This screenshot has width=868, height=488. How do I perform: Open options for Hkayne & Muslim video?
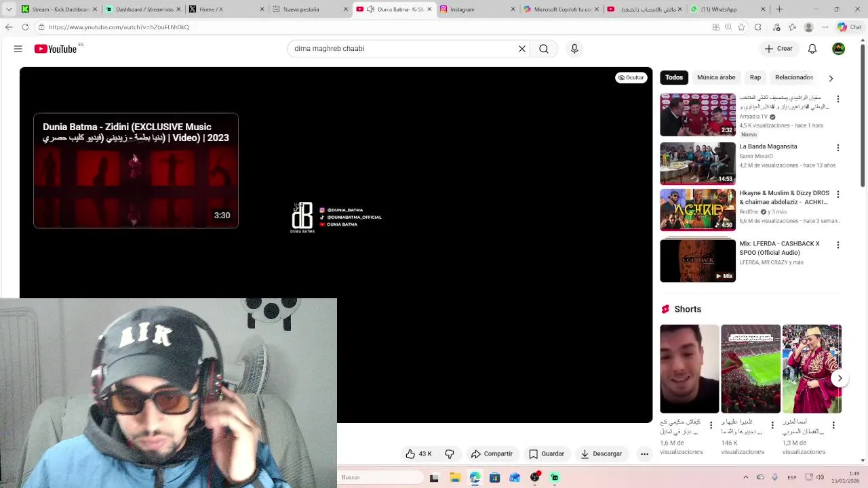(x=838, y=195)
